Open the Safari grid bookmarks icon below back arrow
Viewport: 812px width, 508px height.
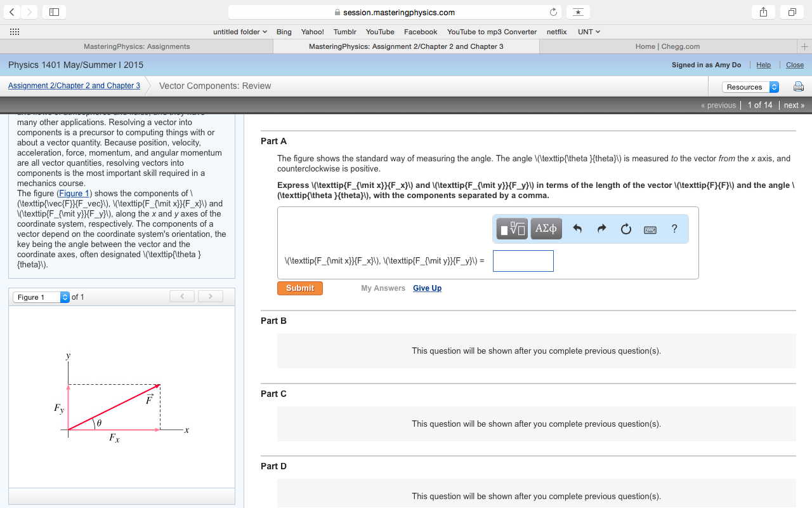[14, 32]
